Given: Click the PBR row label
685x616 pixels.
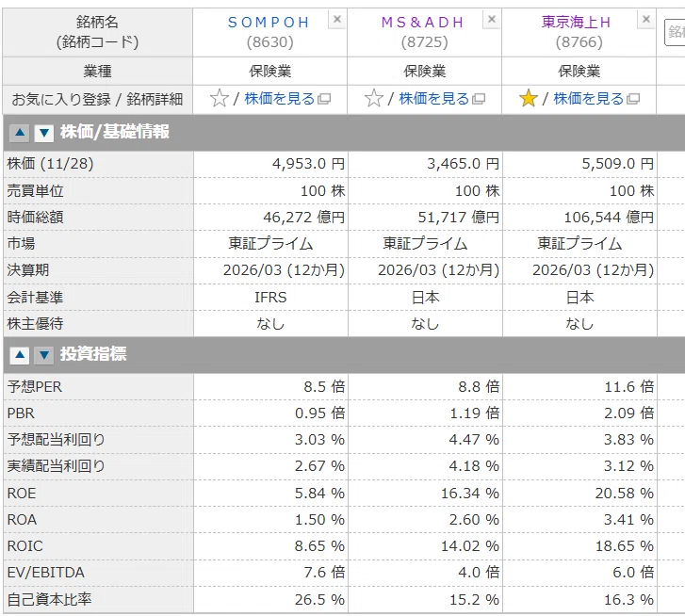Looking at the screenshot, I should coord(21,413).
